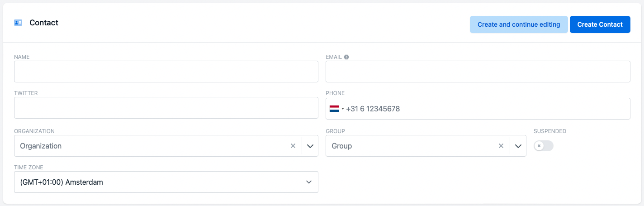Open the Time Zone dropdown arrow

point(309,182)
